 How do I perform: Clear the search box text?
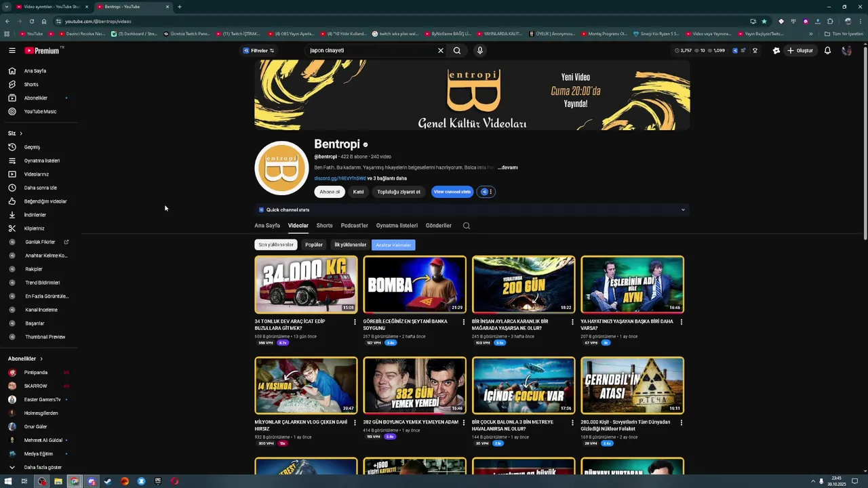point(441,51)
